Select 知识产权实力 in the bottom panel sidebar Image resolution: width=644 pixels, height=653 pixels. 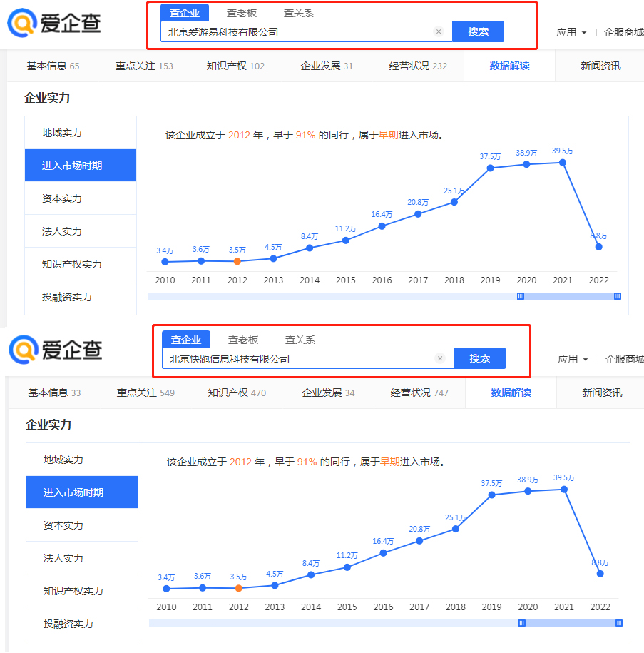coord(82,591)
